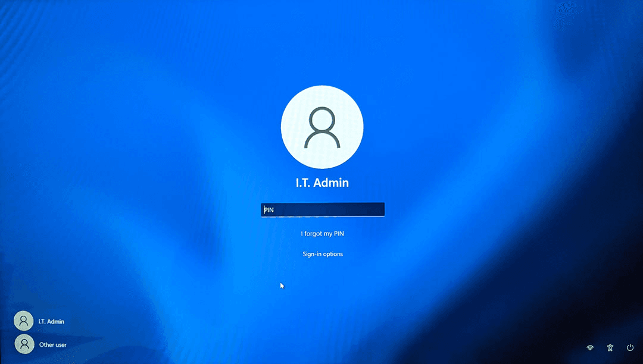Focus the PIN field to enter credentials

322,209
